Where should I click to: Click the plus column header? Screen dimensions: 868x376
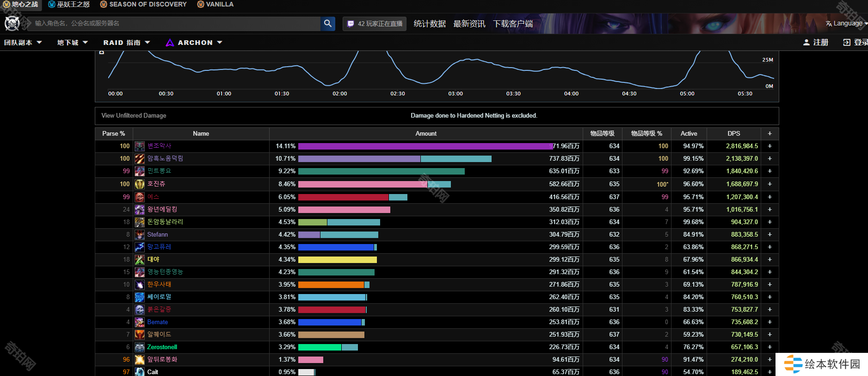point(770,133)
